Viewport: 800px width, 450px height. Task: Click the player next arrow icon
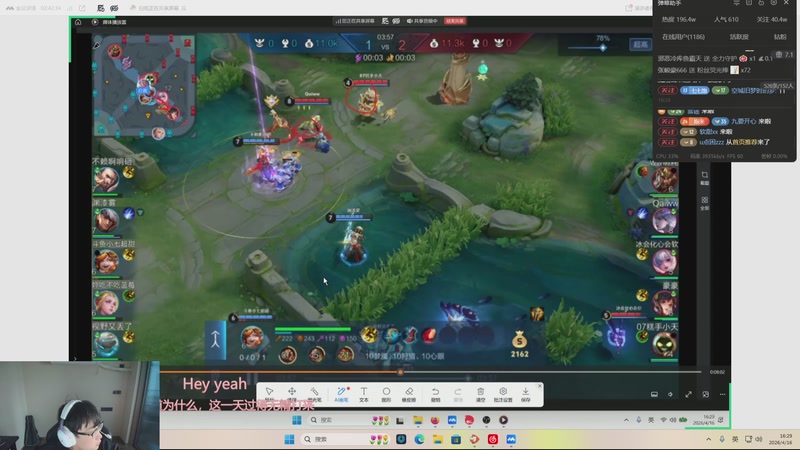670,394
